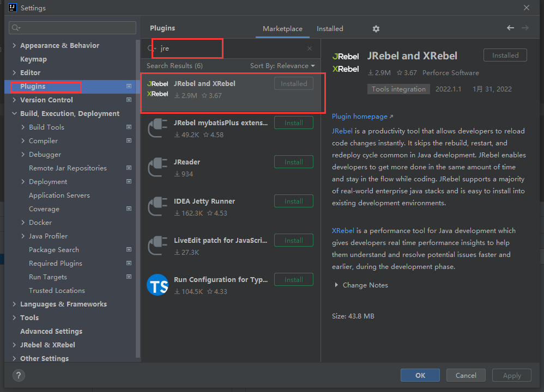Click project-level marker beside Compiler
The height and width of the screenshot is (392, 544).
click(x=129, y=140)
